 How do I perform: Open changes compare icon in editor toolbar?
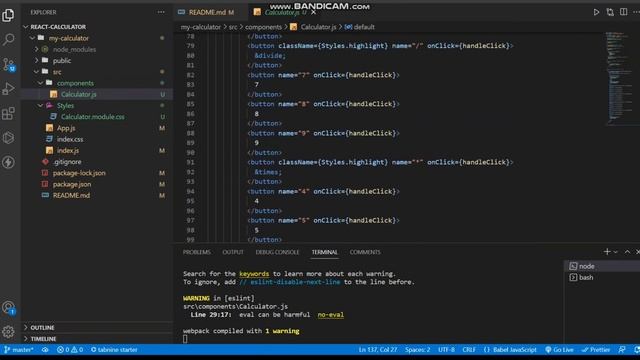click(x=610, y=12)
